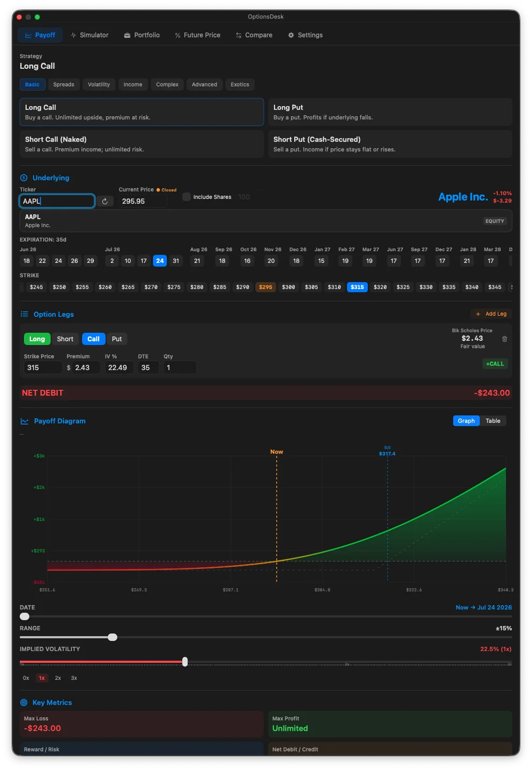This screenshot has width=532, height=770.
Task: Click the Strike Price field 315
Action: click(x=43, y=367)
